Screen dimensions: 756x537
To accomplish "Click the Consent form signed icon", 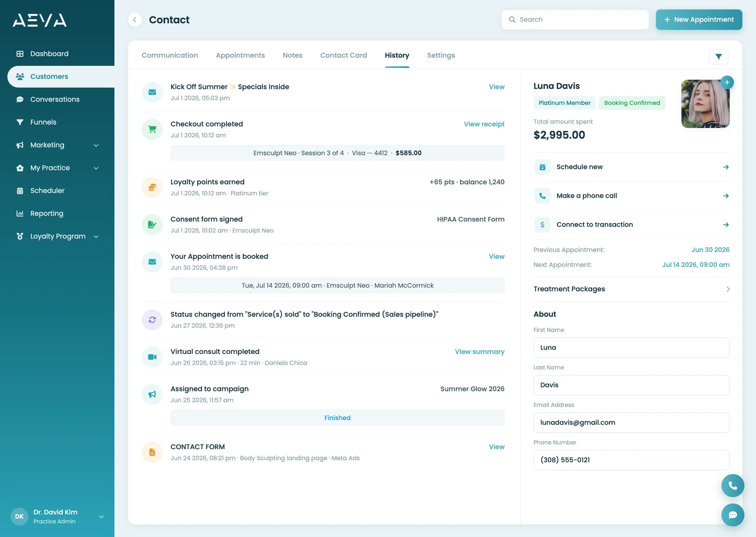I will (152, 225).
